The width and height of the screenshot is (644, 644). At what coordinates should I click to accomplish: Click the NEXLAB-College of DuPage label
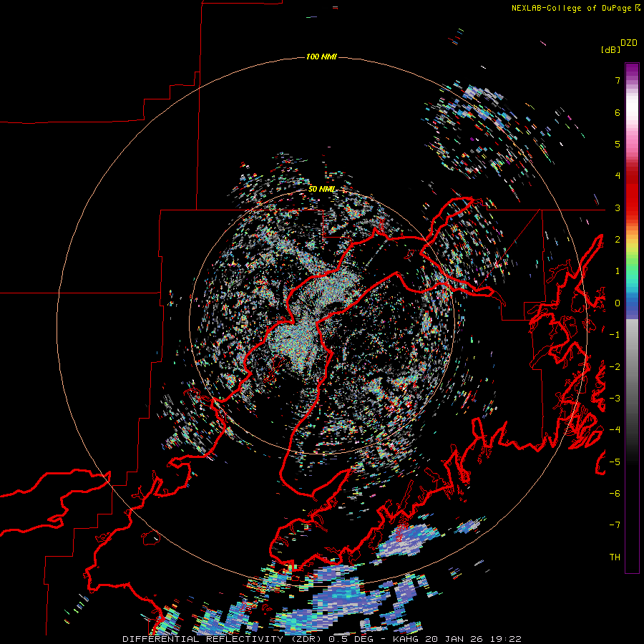pyautogui.click(x=572, y=8)
